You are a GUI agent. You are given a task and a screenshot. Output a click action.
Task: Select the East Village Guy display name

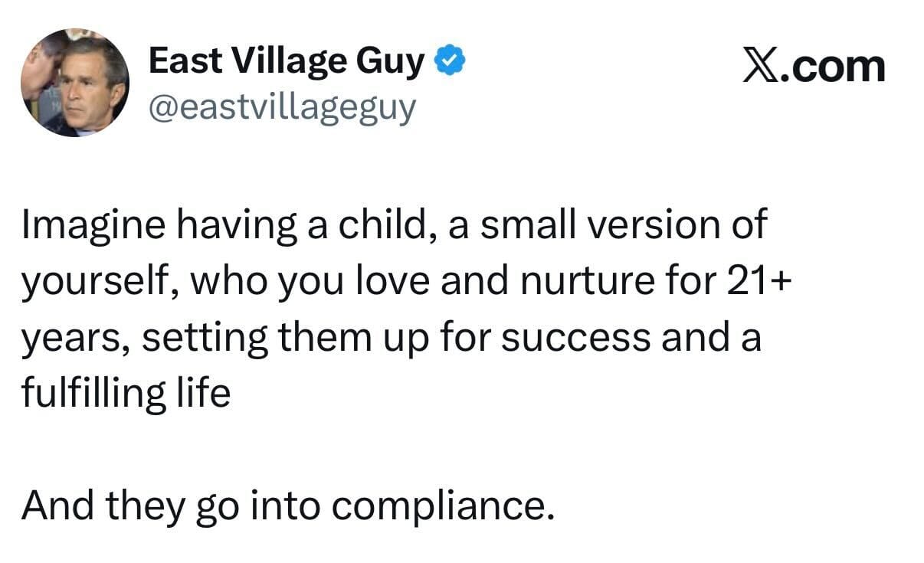click(x=286, y=61)
